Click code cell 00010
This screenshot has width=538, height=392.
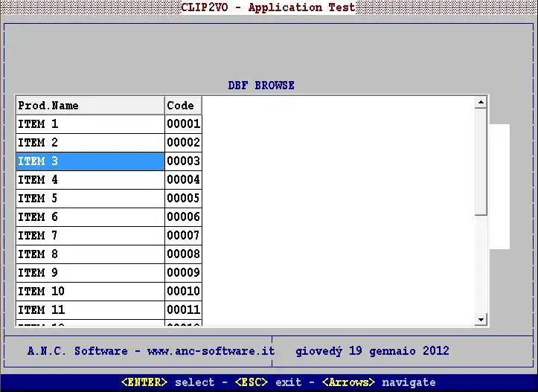click(183, 291)
